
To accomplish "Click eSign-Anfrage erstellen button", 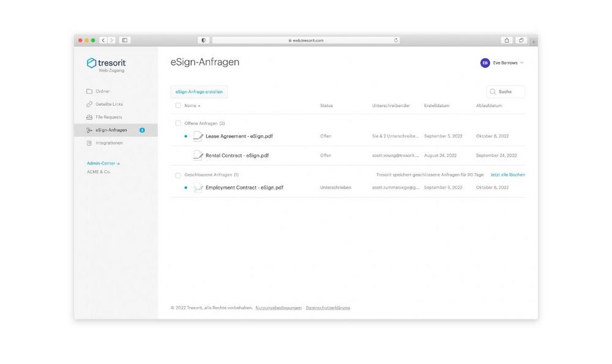I will point(199,92).
